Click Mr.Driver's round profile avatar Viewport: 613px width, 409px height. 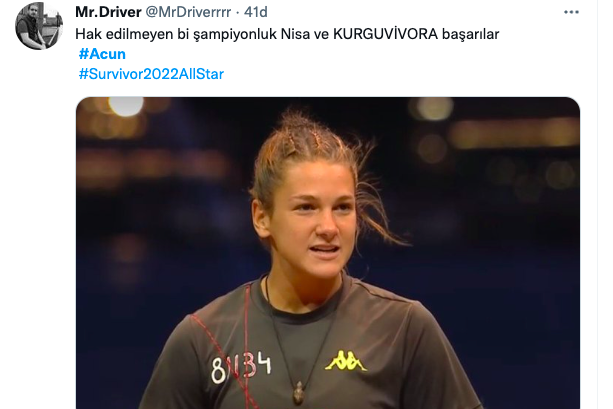tap(39, 25)
